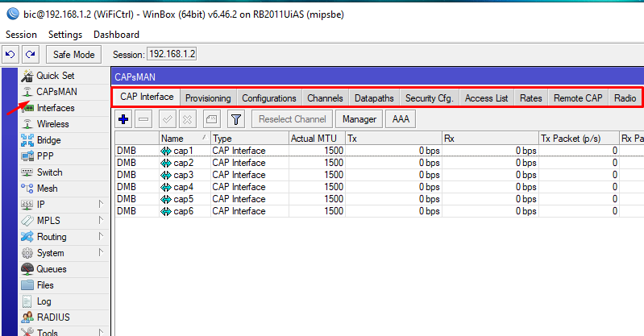Open Queues in the sidebar
Image resolution: width=644 pixels, height=336 pixels.
(51, 269)
